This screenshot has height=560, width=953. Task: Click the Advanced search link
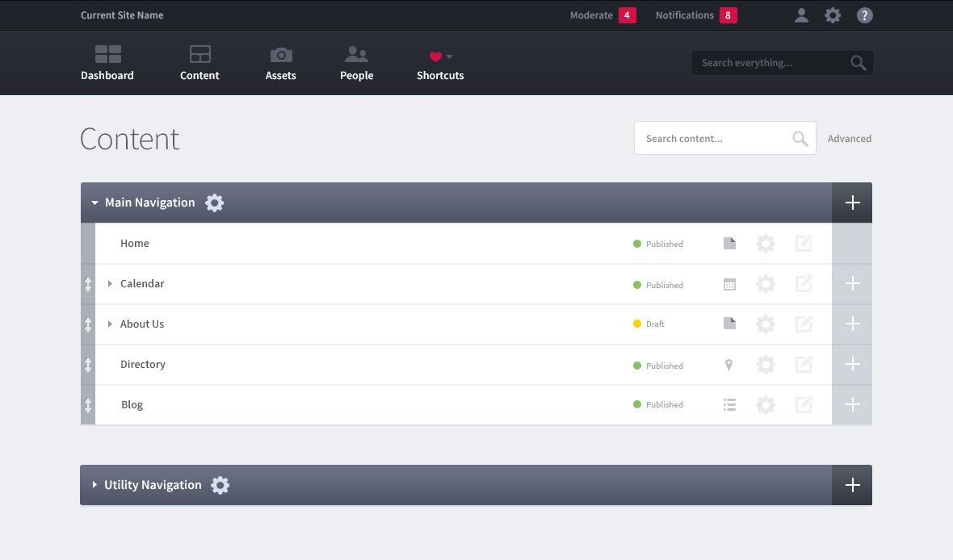point(849,139)
